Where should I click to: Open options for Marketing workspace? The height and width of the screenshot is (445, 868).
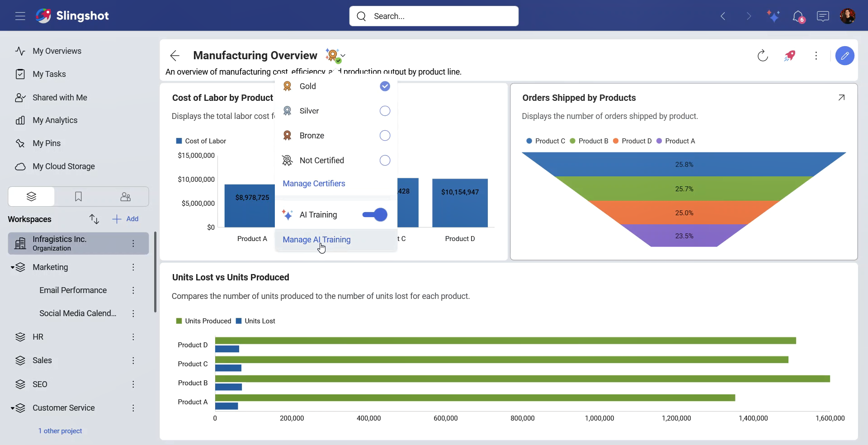pos(133,267)
